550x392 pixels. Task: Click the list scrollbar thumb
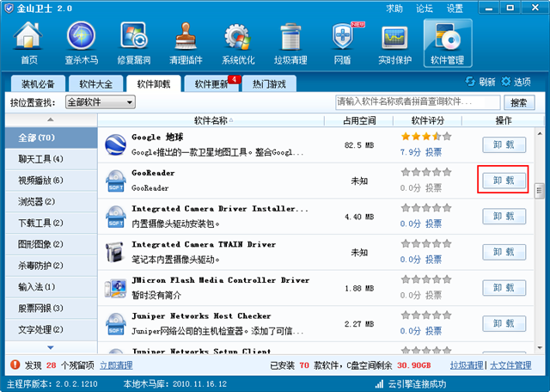pyautogui.click(x=540, y=191)
